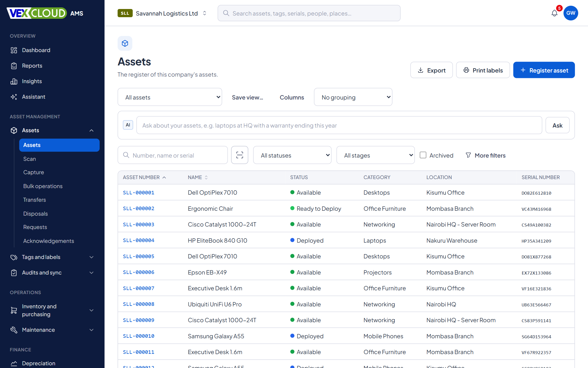Viewport: 588px width, 368px height.
Task: Open asset link SLL-000004
Action: pyautogui.click(x=139, y=240)
